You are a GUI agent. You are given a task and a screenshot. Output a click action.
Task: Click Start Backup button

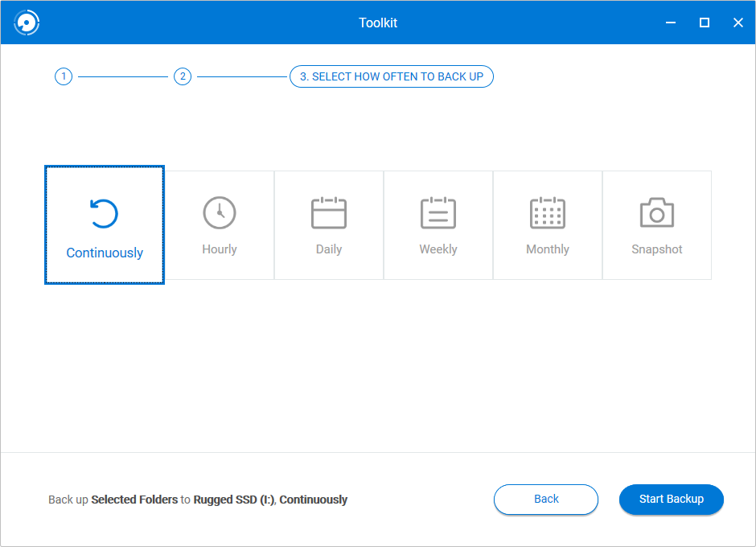click(x=671, y=500)
